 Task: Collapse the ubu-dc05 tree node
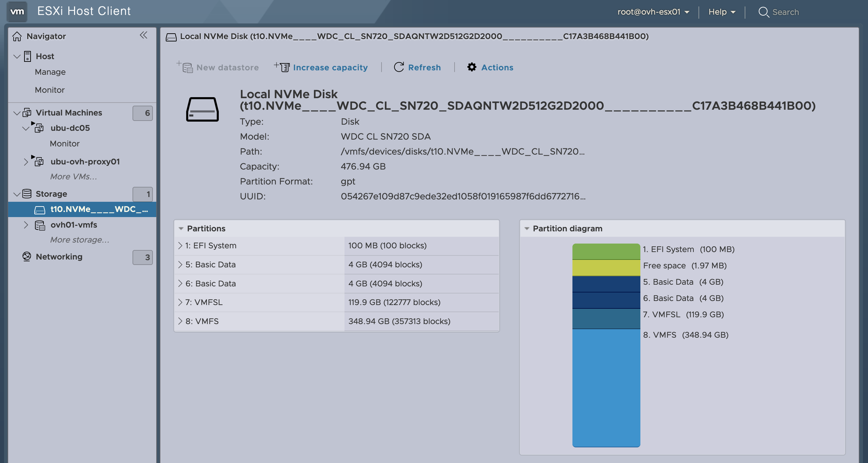[x=26, y=128]
